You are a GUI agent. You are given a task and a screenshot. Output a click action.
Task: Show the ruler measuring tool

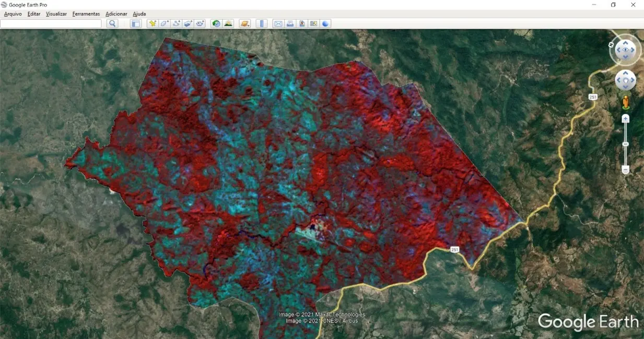coord(262,23)
